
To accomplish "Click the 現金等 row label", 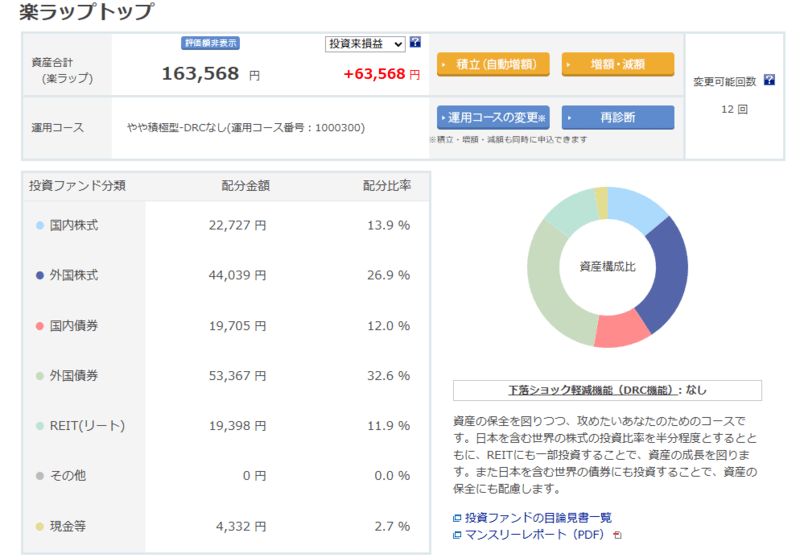I will (68, 526).
